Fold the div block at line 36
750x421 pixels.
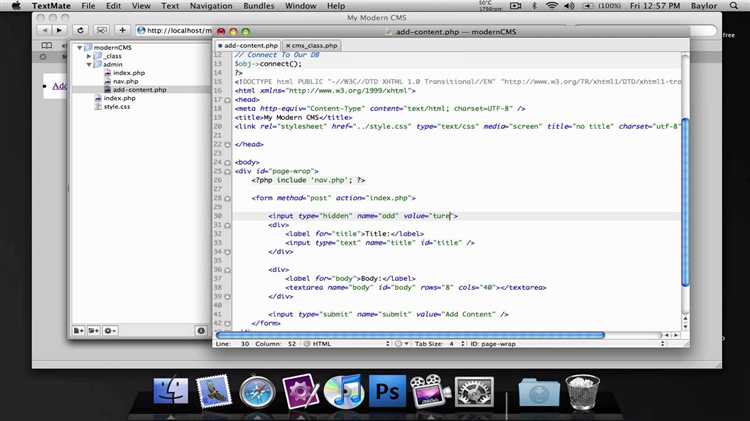point(228,270)
